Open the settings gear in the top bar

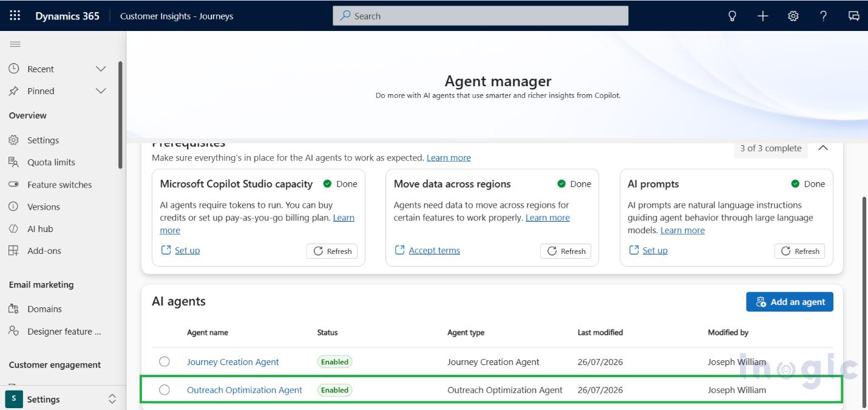793,16
